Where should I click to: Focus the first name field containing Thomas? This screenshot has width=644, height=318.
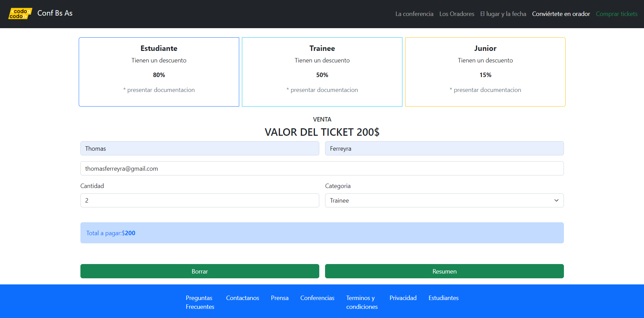click(200, 148)
